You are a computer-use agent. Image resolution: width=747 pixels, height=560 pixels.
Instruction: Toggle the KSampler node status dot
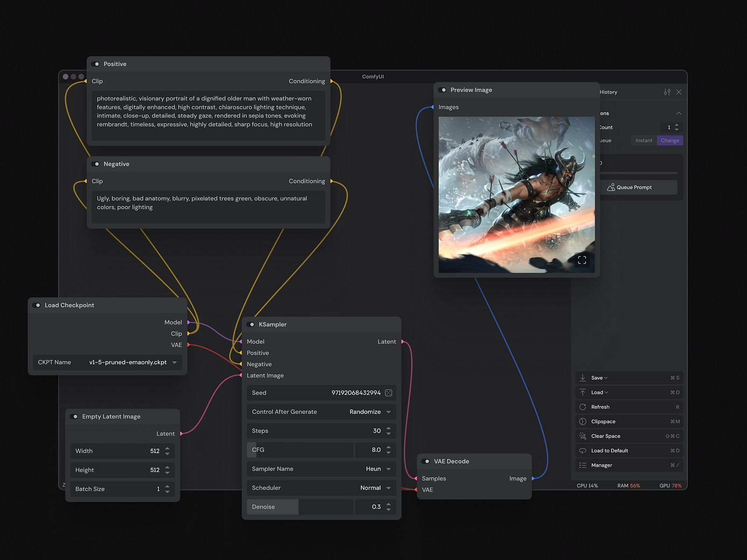click(x=252, y=324)
